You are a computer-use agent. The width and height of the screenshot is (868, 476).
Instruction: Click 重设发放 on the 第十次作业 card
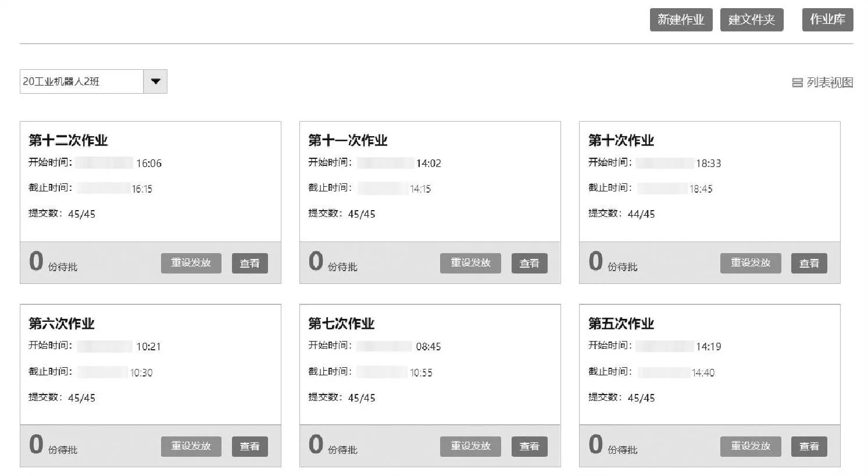tap(751, 263)
